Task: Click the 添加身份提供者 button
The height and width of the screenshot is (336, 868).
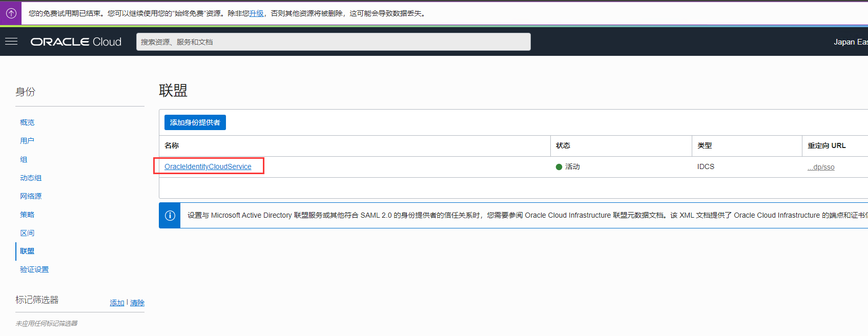Action: 195,122
